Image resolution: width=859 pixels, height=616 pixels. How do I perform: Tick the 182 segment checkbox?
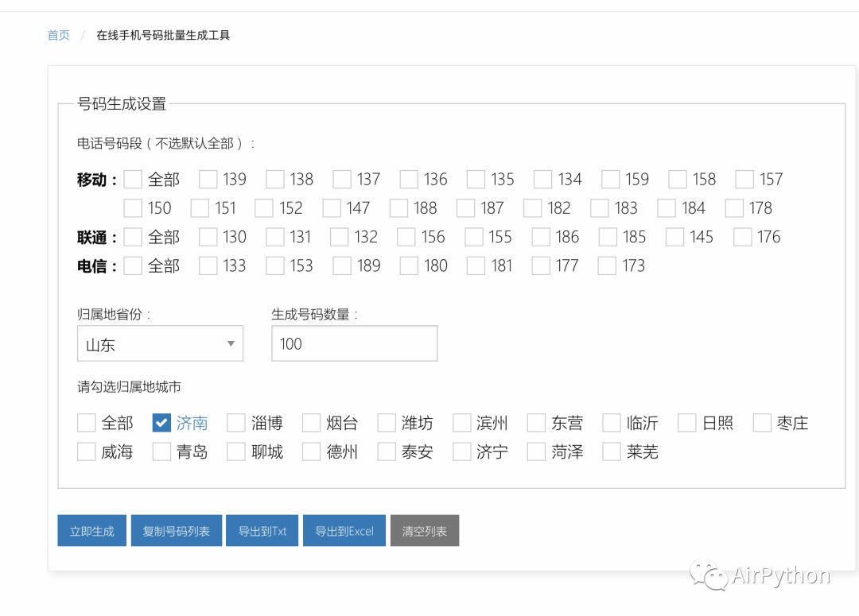[x=532, y=208]
